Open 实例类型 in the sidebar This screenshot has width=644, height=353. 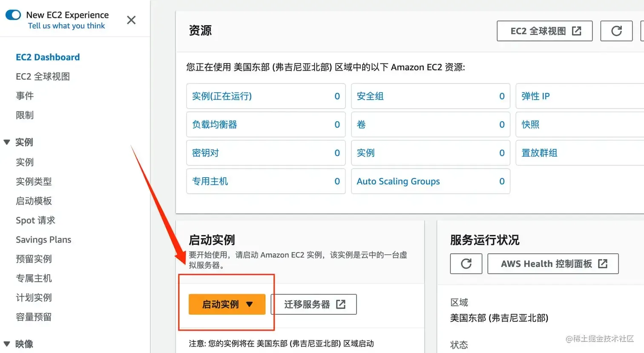coord(34,181)
